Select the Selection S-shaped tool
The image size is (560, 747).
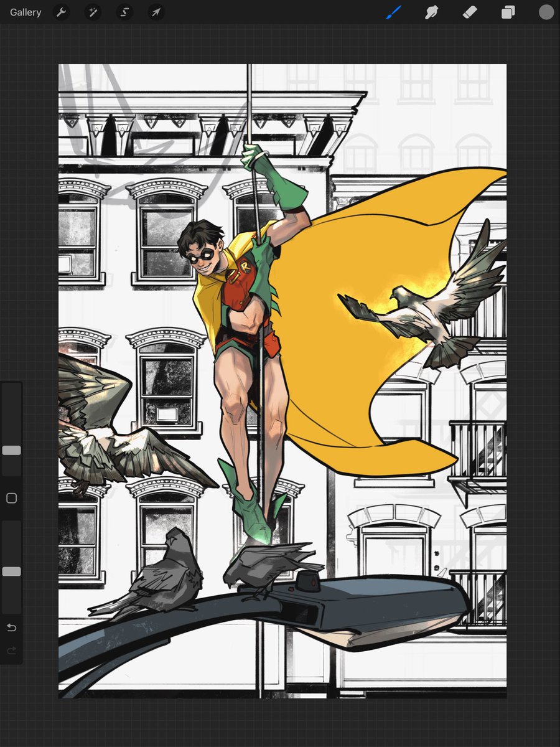[x=124, y=12]
